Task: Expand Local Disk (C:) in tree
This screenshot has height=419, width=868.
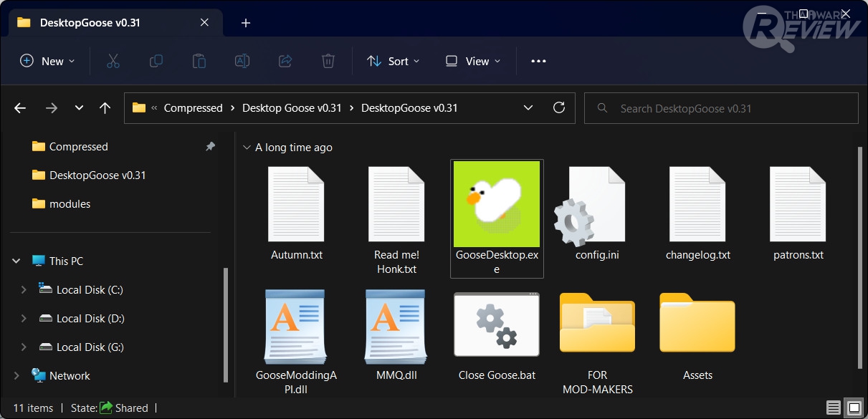Action: (24, 290)
